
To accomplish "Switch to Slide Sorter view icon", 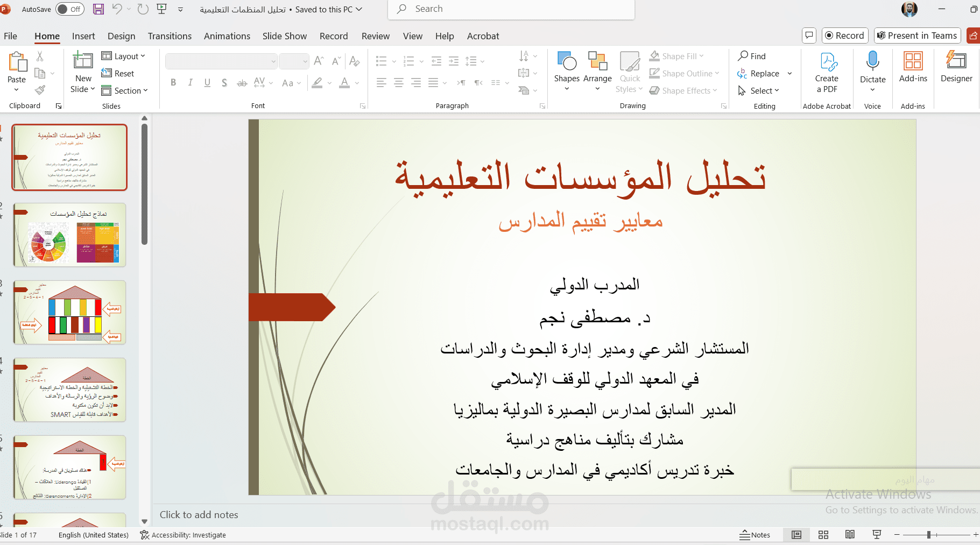I will (x=823, y=535).
